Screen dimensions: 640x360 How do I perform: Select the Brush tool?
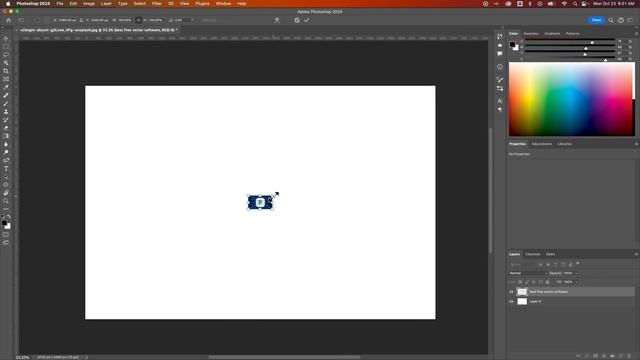click(x=6, y=104)
